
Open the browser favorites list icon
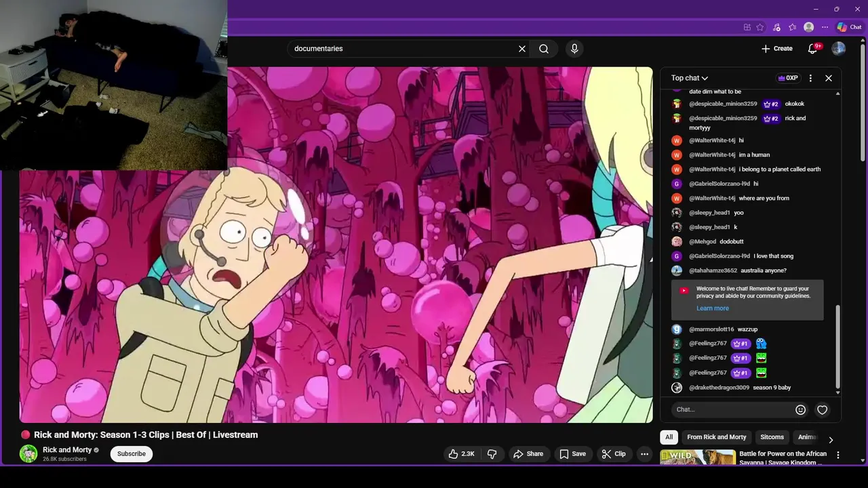pos(792,27)
